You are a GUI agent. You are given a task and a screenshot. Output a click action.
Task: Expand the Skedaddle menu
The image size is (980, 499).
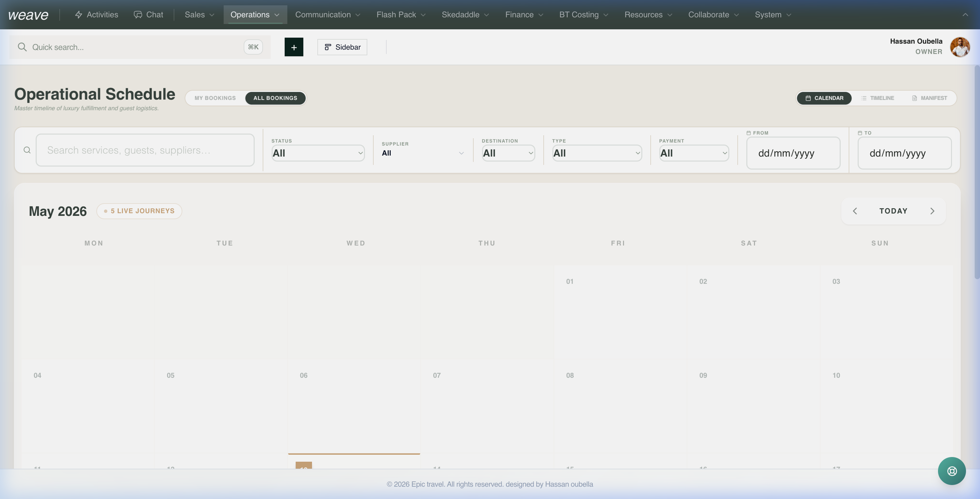[465, 14]
